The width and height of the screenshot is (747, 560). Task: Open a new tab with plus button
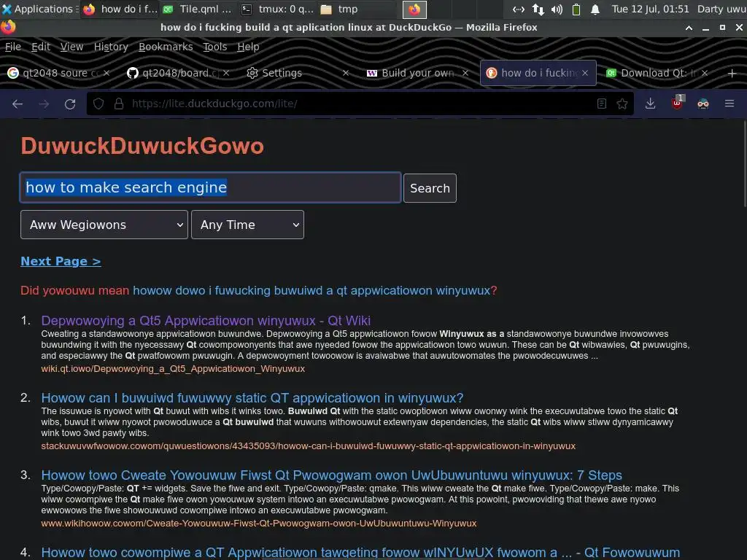coord(732,74)
